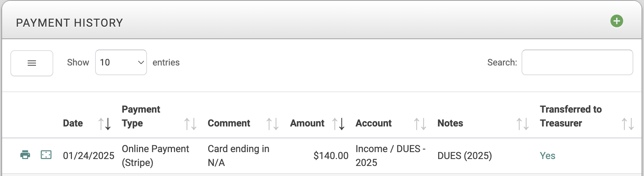Click the green add payment plus icon
644x176 pixels.
coord(617,21)
